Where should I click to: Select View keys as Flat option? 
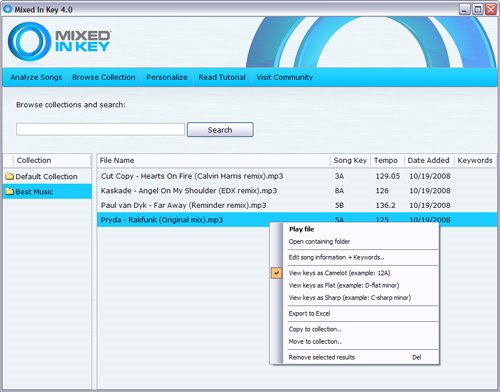(x=344, y=285)
